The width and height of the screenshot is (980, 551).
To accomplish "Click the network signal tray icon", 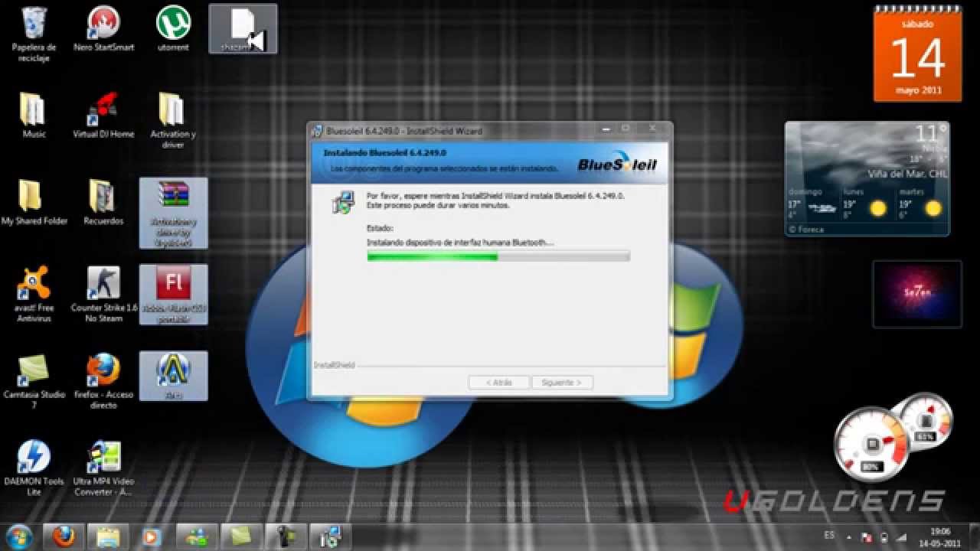I will [x=901, y=536].
